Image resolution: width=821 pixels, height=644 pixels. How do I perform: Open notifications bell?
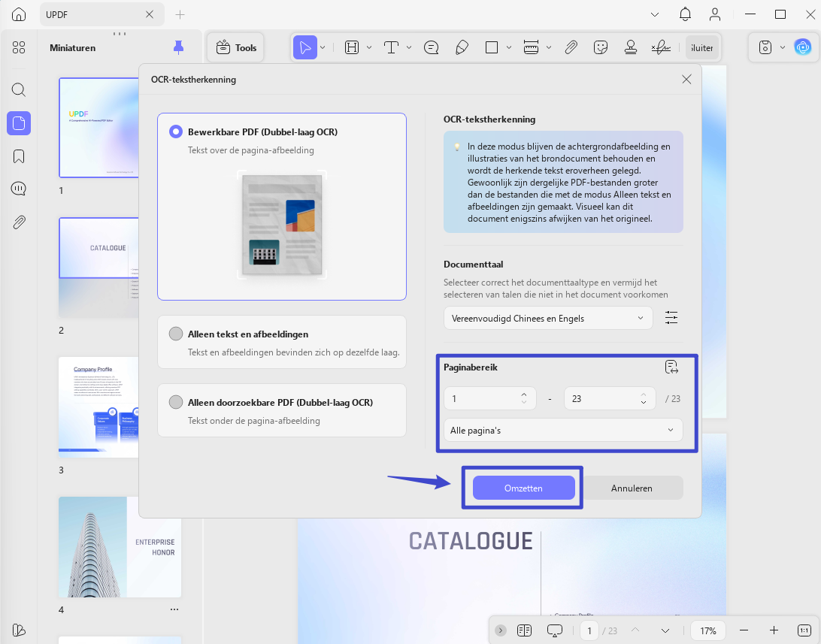[x=685, y=14]
